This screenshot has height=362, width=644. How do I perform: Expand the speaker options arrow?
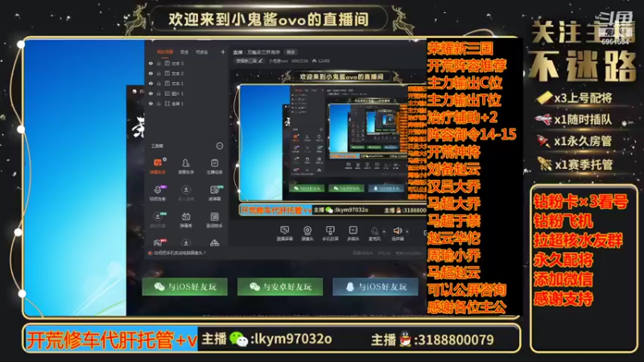click(407, 232)
